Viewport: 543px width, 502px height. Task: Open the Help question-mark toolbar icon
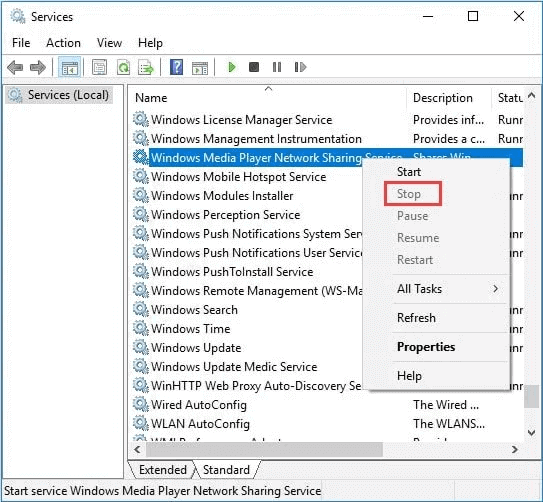pyautogui.click(x=176, y=67)
